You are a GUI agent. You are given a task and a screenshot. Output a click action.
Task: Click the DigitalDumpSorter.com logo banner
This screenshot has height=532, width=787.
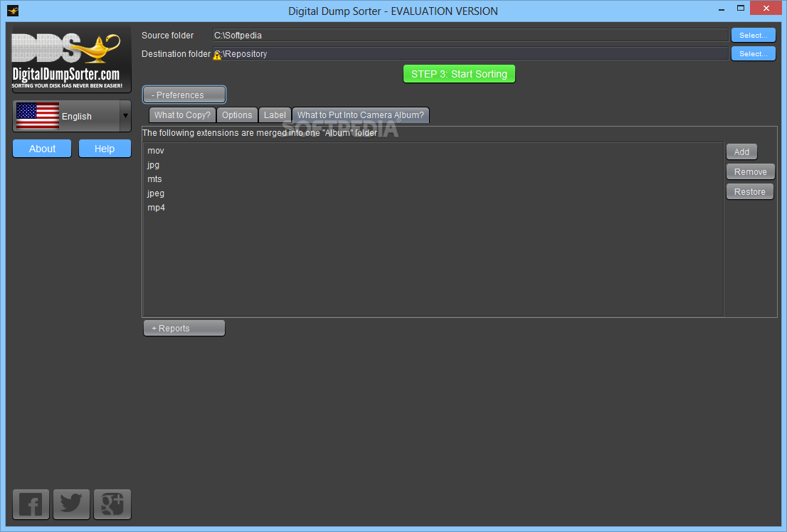tap(71, 59)
